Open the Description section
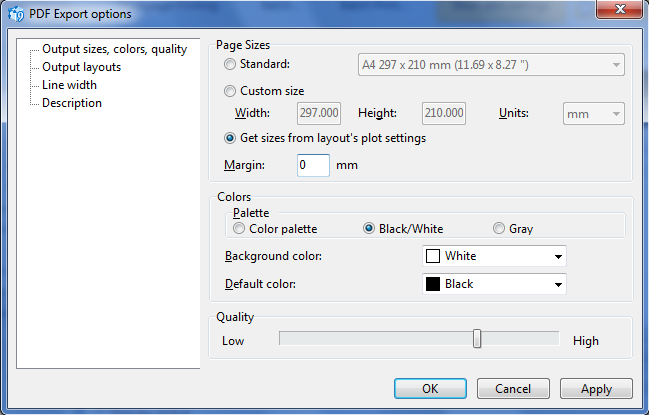649x415 pixels. pyautogui.click(x=72, y=103)
